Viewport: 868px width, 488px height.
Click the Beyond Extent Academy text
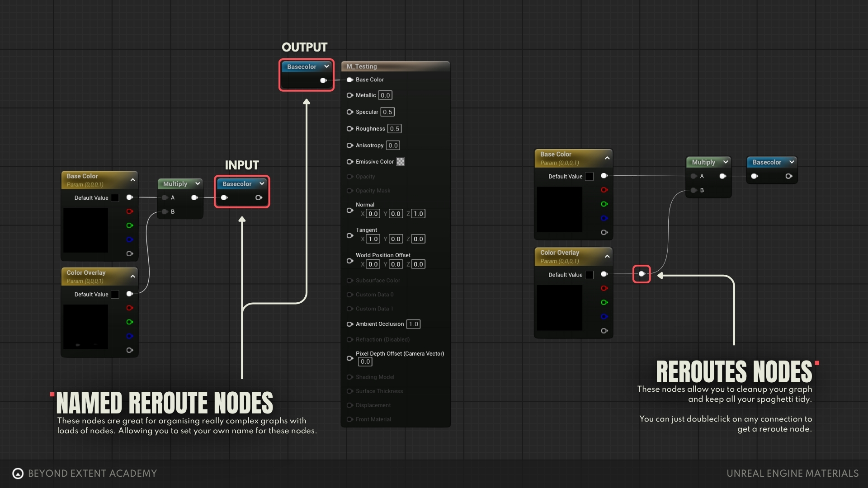(x=92, y=473)
